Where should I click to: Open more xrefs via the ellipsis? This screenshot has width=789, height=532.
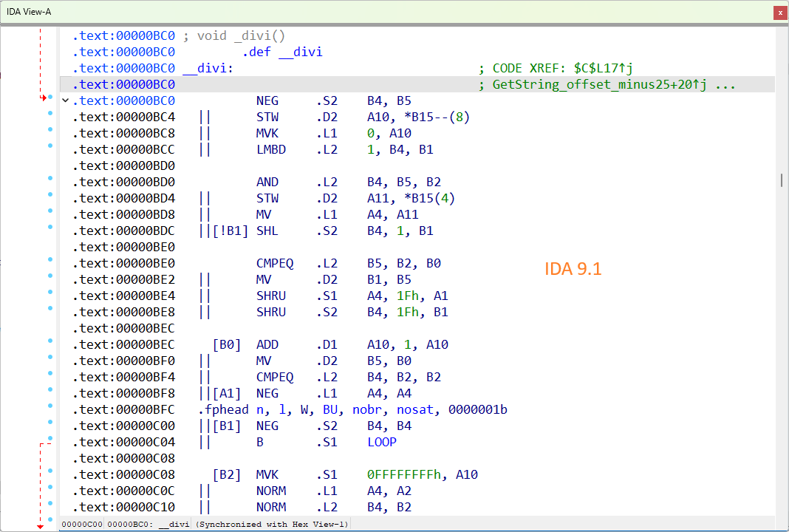tap(725, 86)
